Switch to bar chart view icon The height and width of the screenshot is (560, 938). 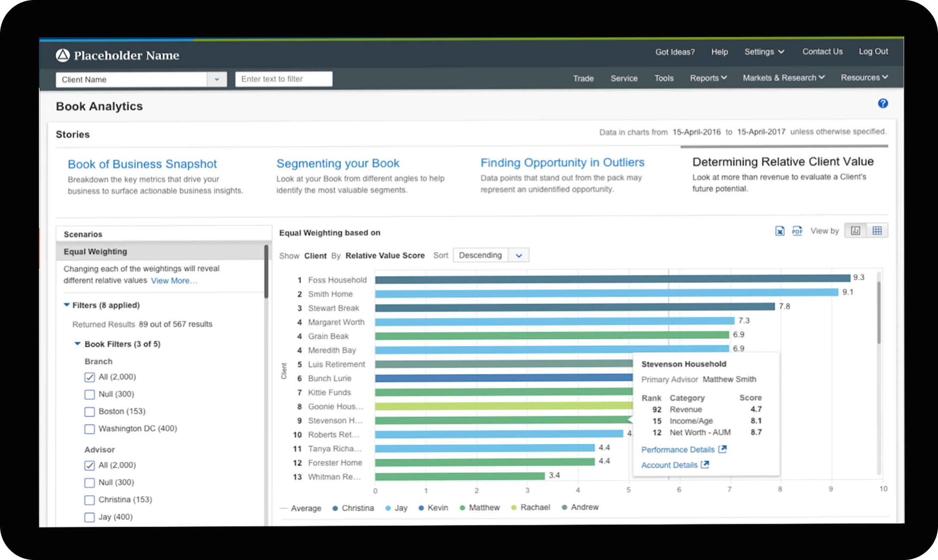[x=855, y=231]
